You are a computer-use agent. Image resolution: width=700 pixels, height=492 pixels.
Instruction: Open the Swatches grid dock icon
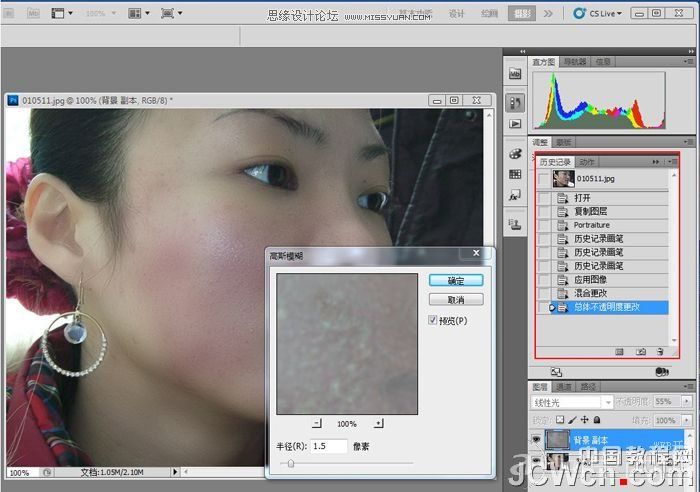(x=515, y=174)
